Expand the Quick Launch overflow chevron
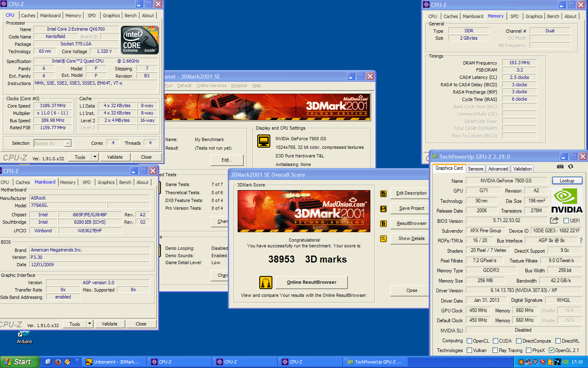 tap(77, 360)
